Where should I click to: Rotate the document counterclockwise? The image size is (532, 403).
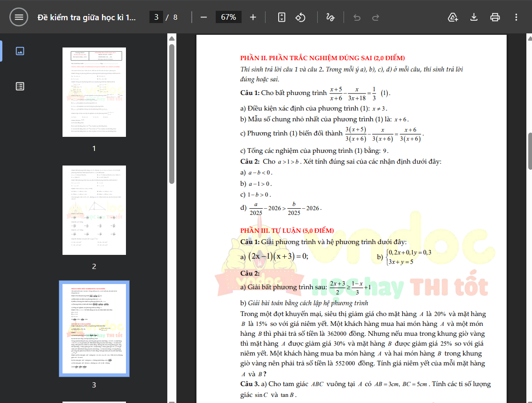[300, 17]
